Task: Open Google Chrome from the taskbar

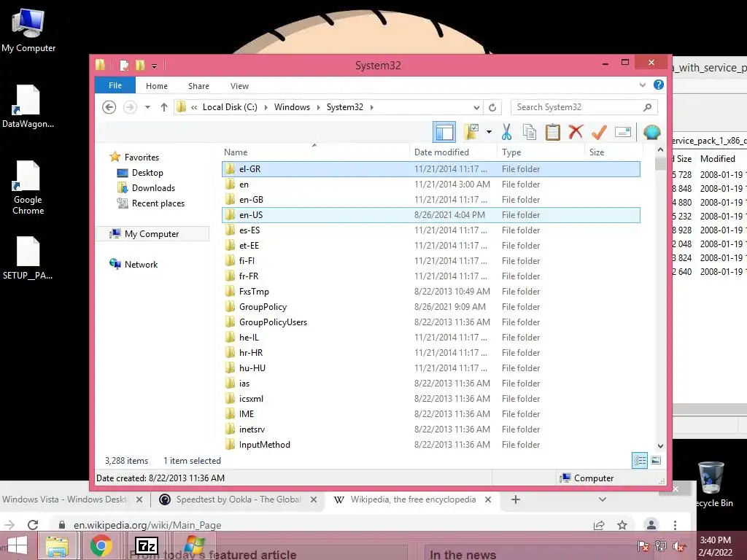Action: [x=101, y=545]
